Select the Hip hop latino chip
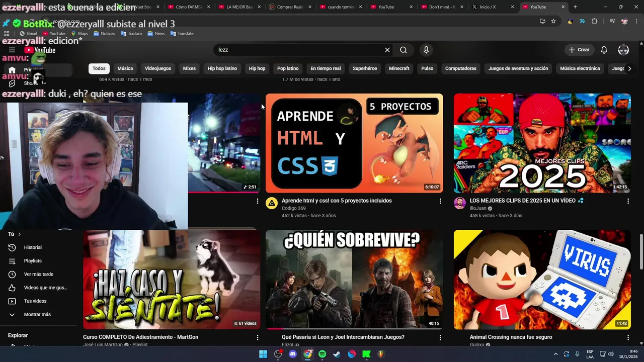 222,68
